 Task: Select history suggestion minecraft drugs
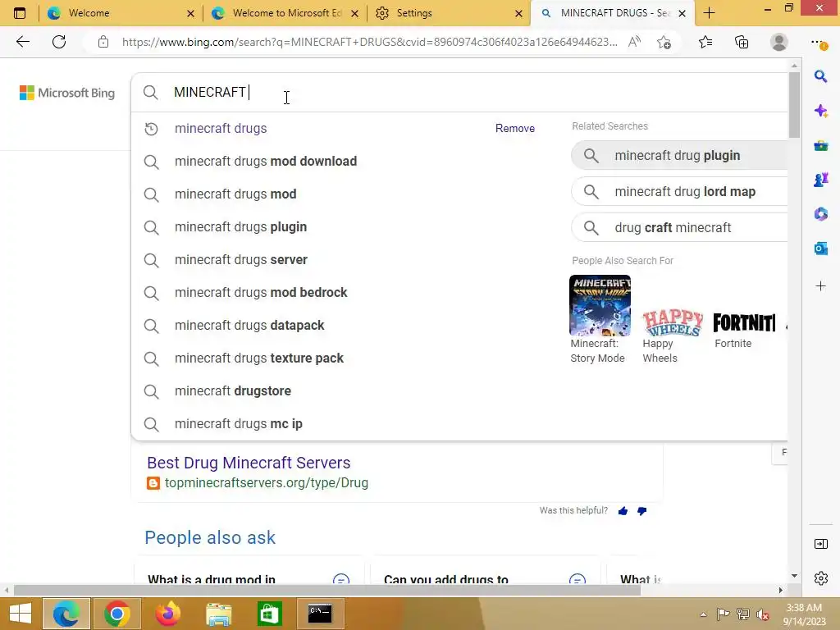coord(221,129)
